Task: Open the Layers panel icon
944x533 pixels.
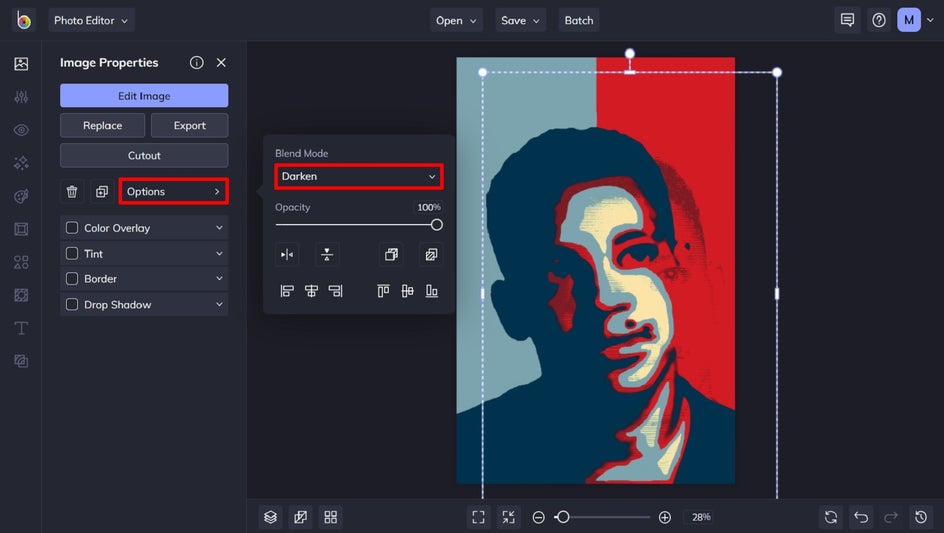Action: click(270, 517)
